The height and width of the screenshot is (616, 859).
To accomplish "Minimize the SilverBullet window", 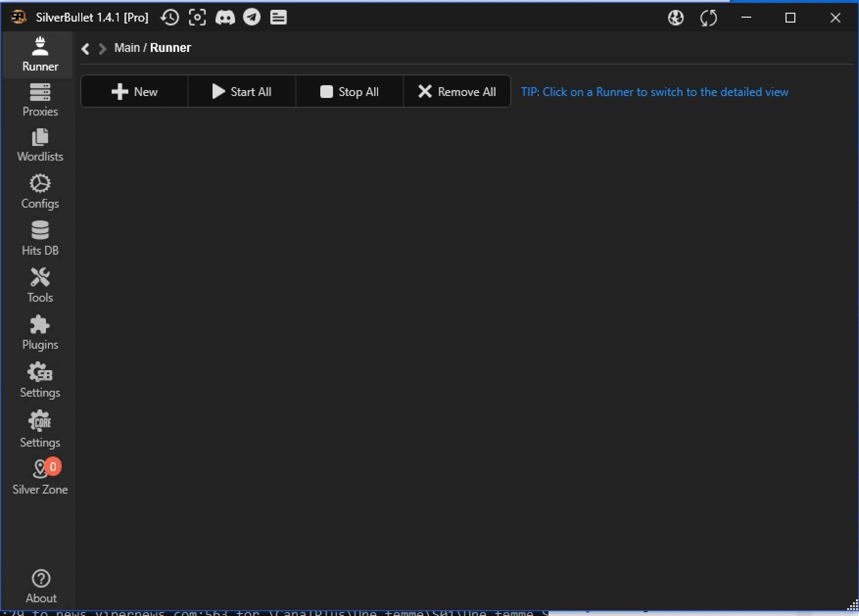I will (x=746, y=18).
